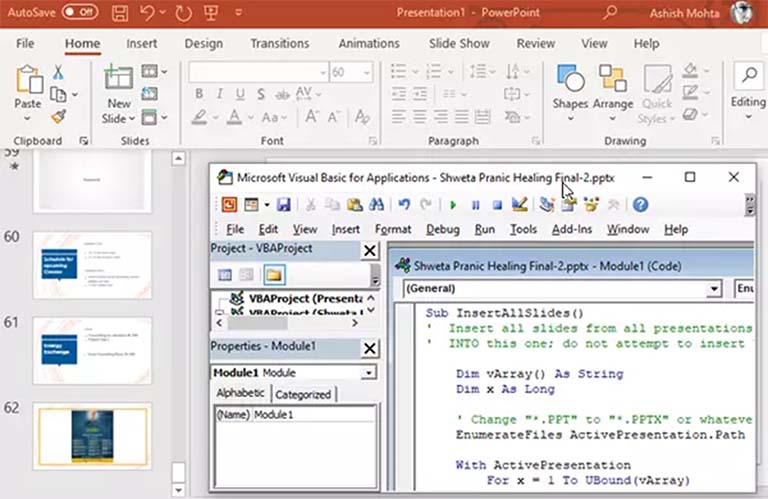Click the blue Help question mark icon
Image resolution: width=768 pixels, height=499 pixels.
[640, 205]
